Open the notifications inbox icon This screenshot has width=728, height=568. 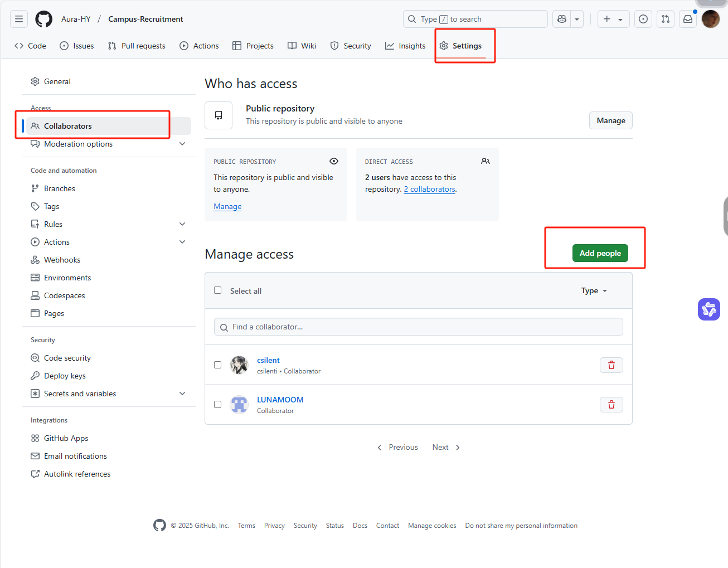688,19
